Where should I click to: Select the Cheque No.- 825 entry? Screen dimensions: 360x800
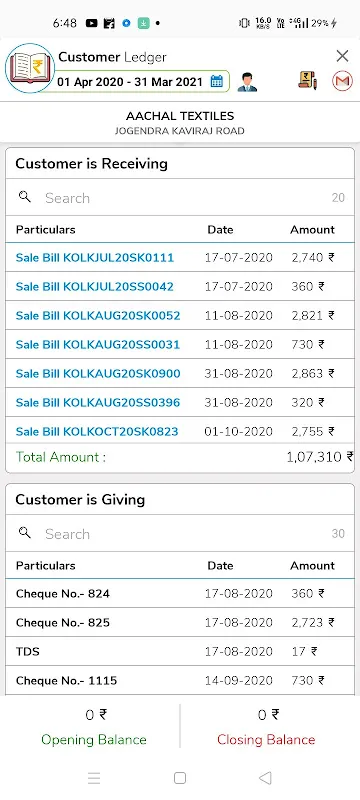click(x=180, y=622)
